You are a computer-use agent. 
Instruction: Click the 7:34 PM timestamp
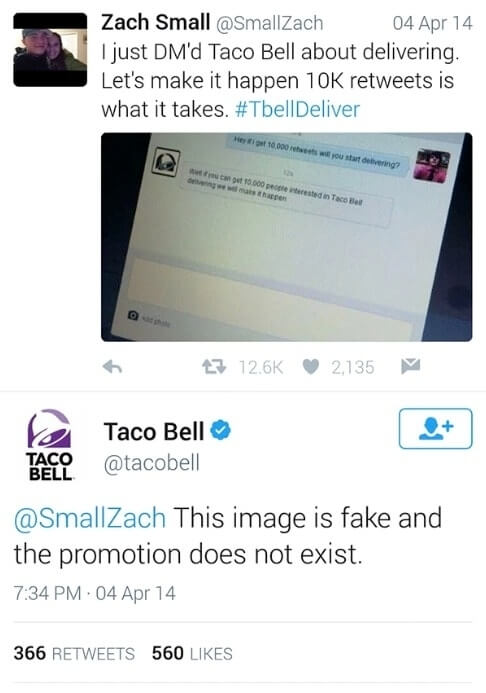[47, 593]
